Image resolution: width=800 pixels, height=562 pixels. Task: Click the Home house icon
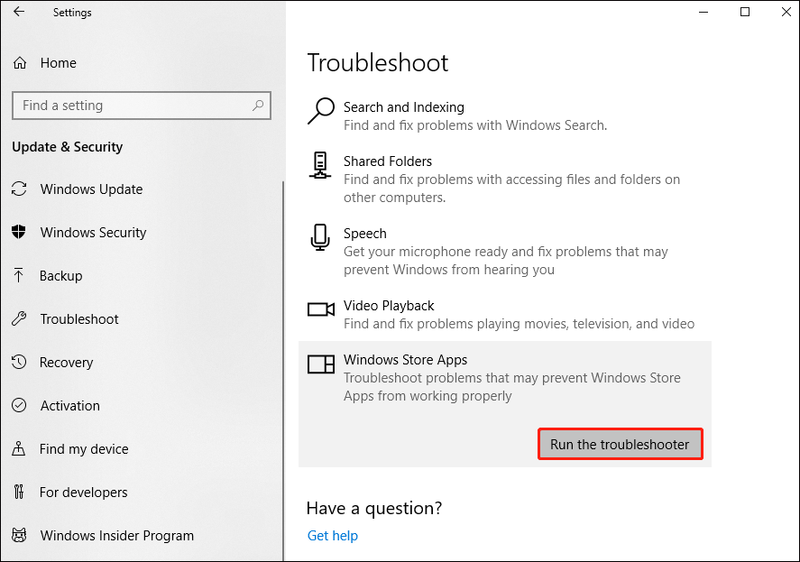[19, 63]
